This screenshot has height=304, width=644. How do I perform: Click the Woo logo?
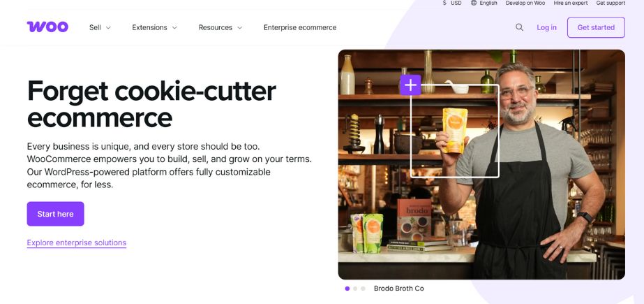click(47, 27)
